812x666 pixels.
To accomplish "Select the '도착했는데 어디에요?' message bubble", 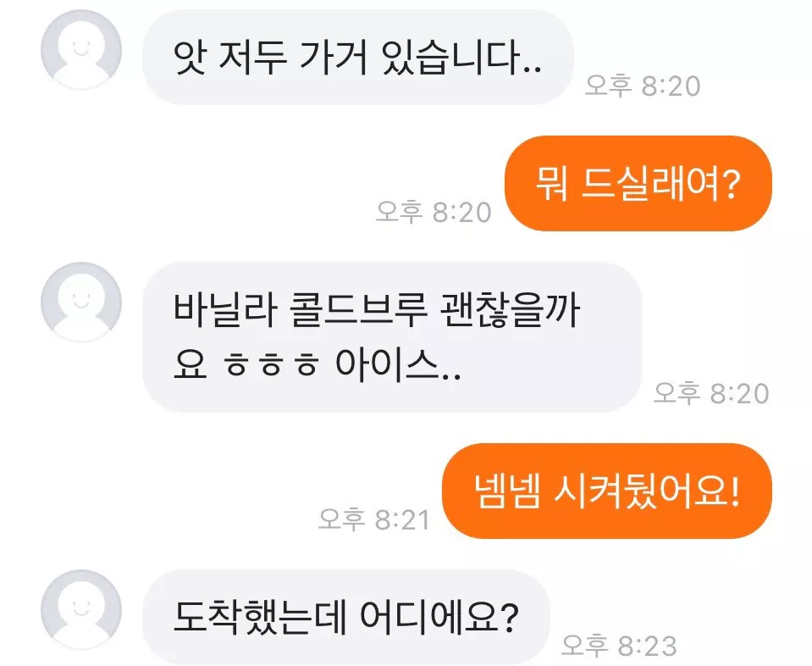I will click(x=346, y=617).
